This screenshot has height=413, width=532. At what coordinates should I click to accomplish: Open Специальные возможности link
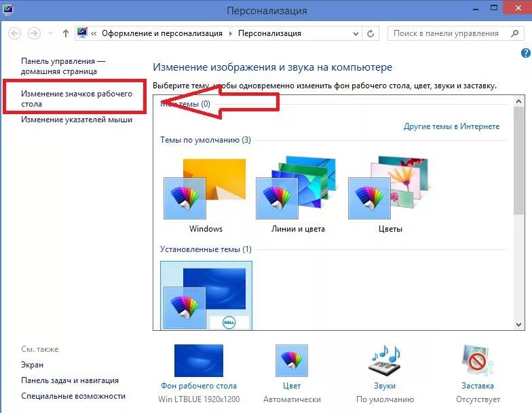tap(73, 396)
